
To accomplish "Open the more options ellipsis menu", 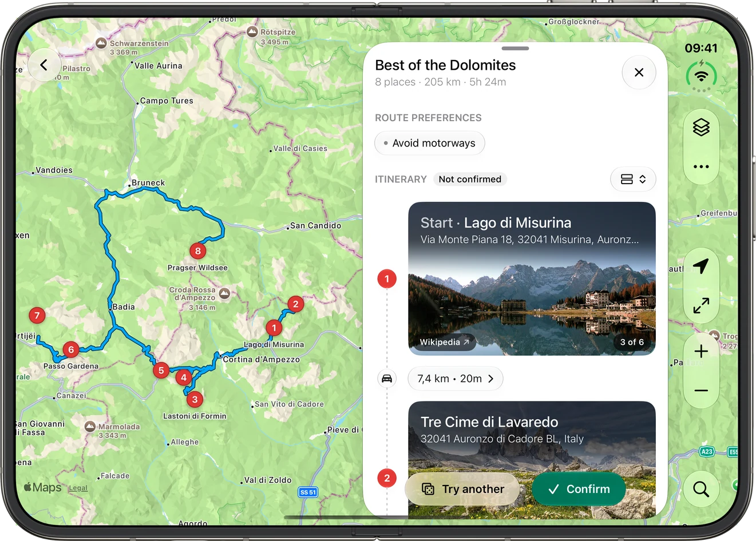I will pos(701,167).
